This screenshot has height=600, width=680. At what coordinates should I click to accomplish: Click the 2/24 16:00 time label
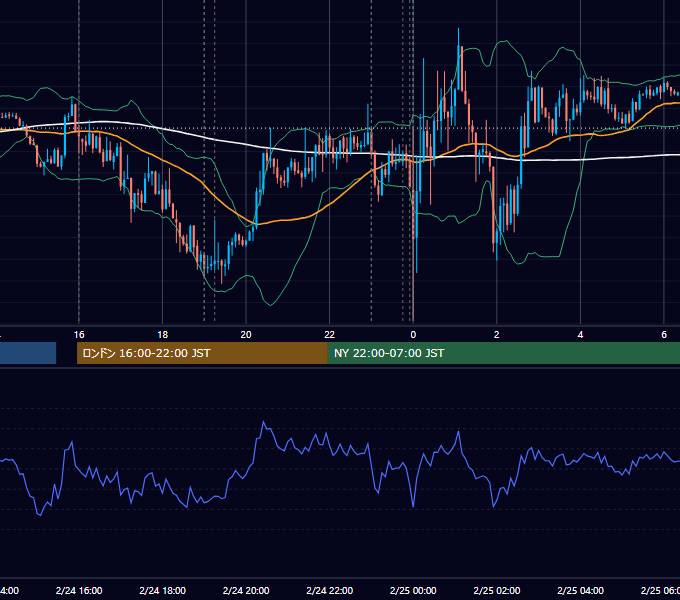click(x=79, y=590)
